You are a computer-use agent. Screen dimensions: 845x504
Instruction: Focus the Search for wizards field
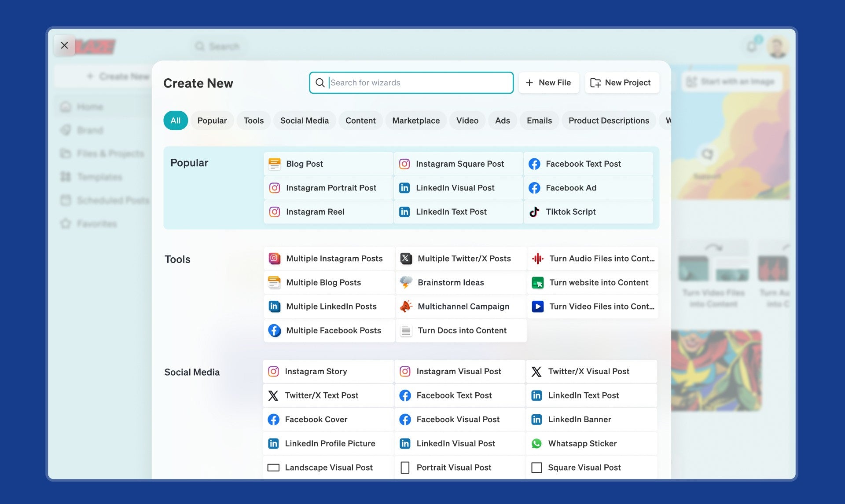tap(411, 83)
